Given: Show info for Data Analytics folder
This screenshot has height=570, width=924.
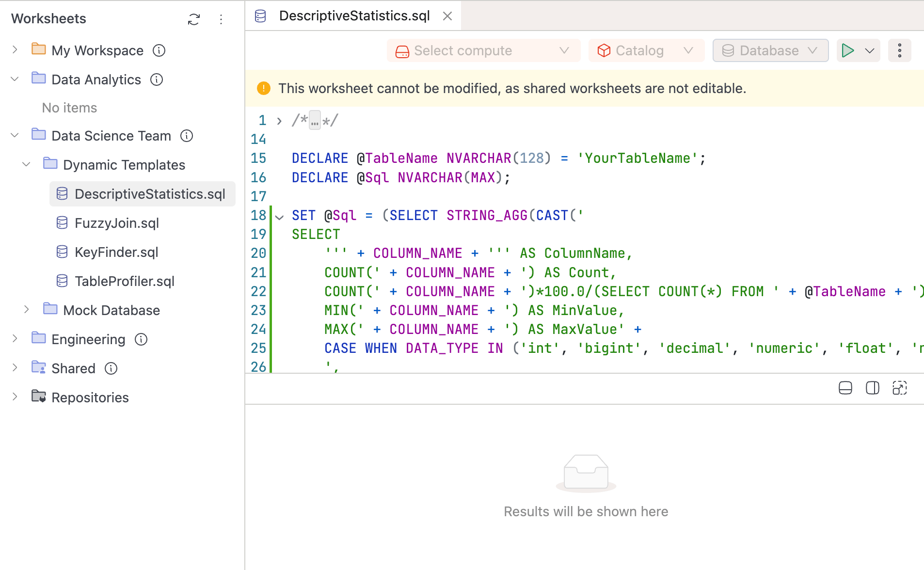Looking at the screenshot, I should [157, 79].
